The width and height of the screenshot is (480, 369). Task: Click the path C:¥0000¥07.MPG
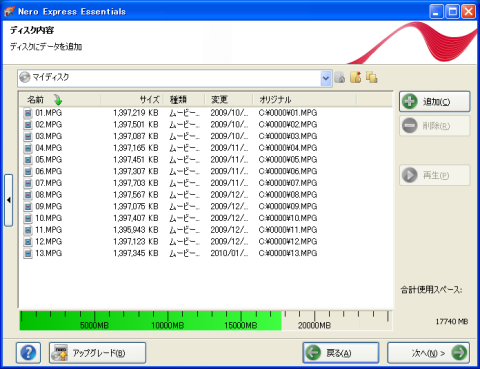(x=288, y=183)
